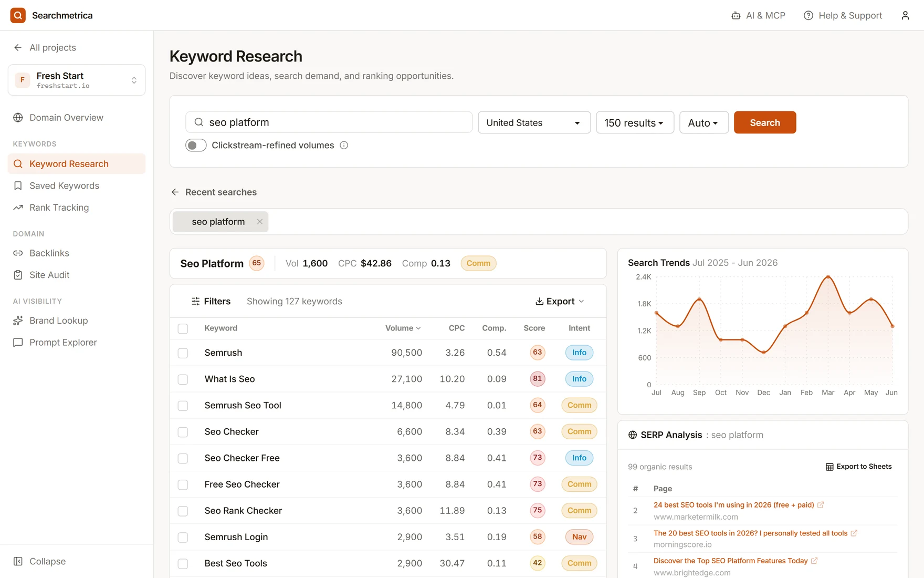Open Domain Overview in the sidebar

click(x=77, y=118)
